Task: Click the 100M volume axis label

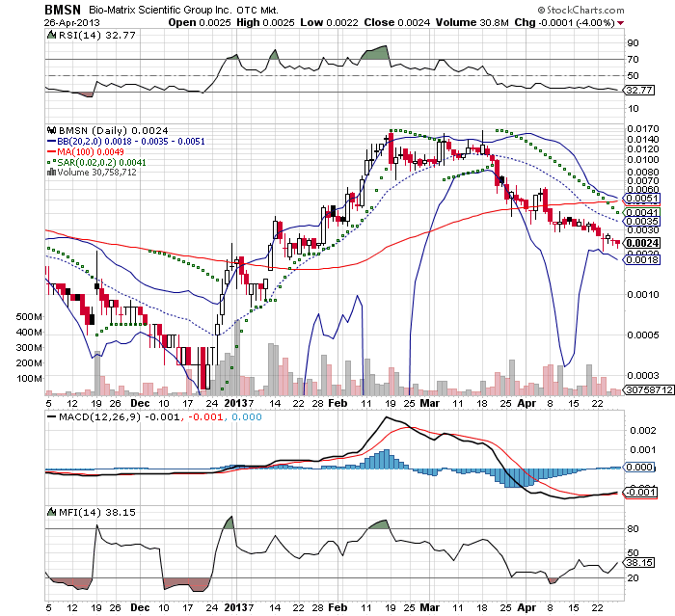Action: (29, 379)
